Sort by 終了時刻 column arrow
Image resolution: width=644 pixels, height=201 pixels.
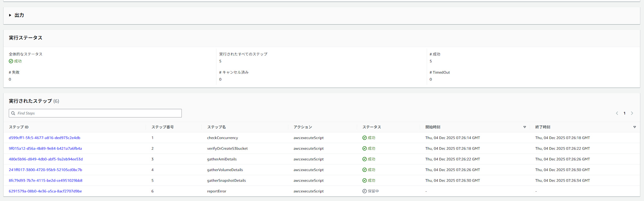click(634, 127)
